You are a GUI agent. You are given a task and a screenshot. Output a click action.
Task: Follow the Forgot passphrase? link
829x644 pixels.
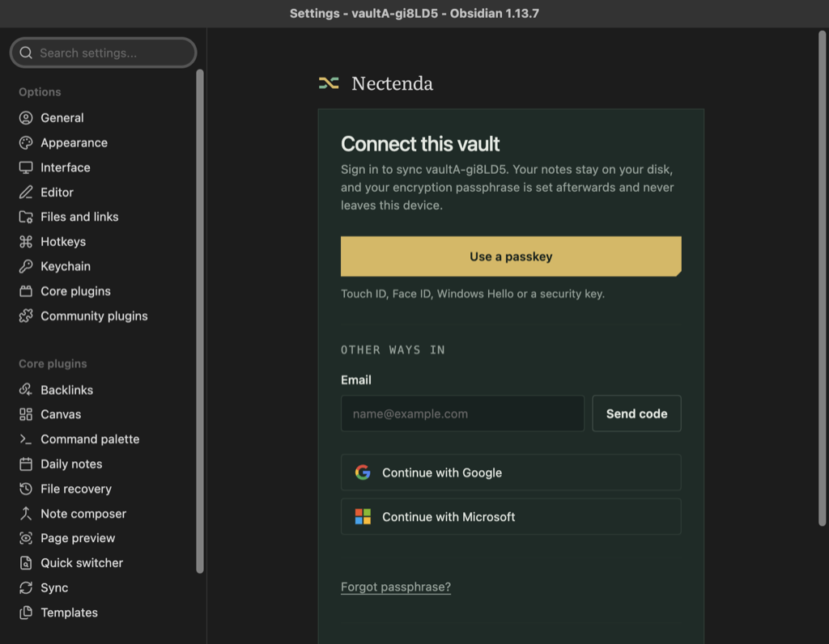tap(395, 587)
